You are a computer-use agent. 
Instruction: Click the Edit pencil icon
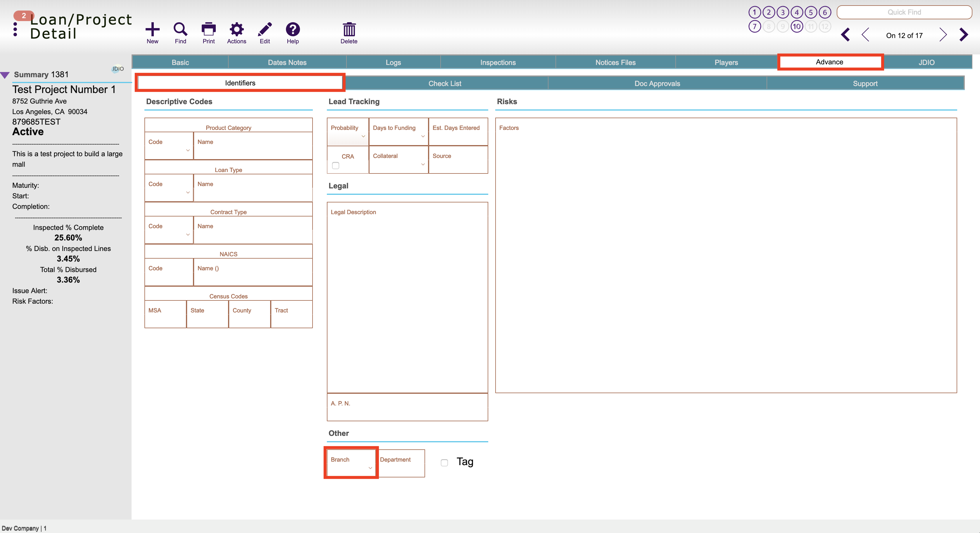click(x=264, y=30)
